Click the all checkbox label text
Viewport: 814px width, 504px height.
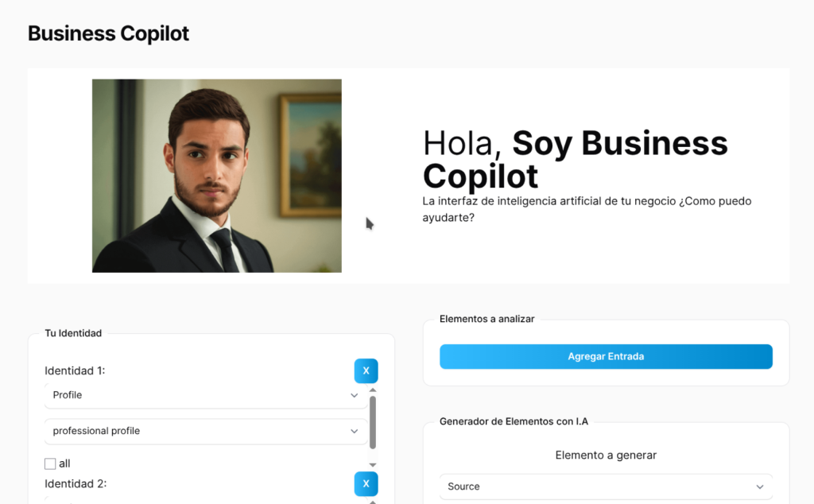65,463
